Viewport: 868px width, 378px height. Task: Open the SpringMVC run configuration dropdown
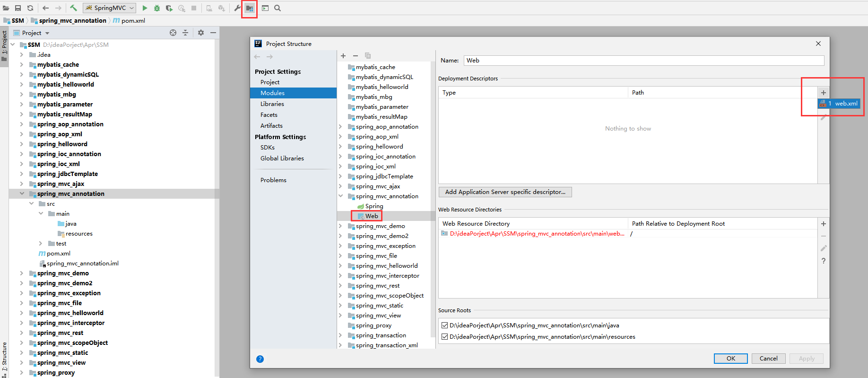110,8
